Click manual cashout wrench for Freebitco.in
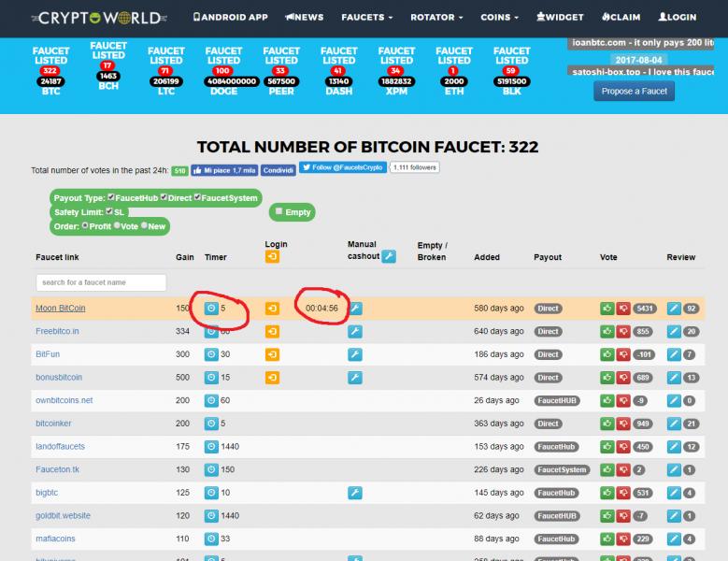This screenshot has width=728, height=561. [x=355, y=331]
